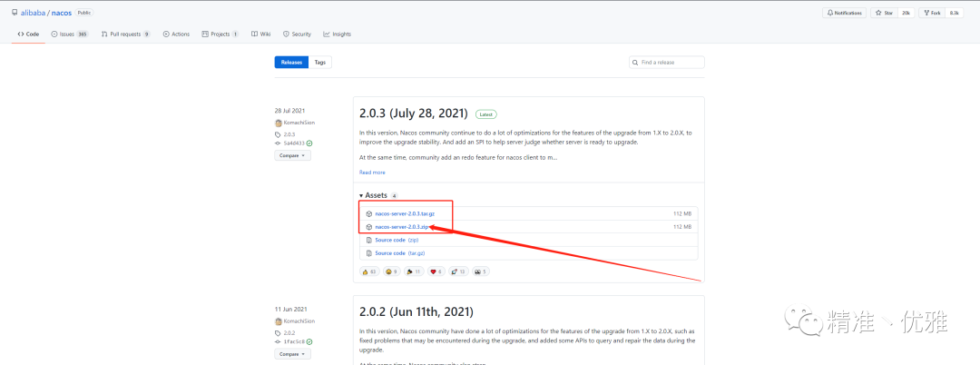The height and width of the screenshot is (365, 980).
Task: Focus the Find a release search field
Action: pos(667,63)
